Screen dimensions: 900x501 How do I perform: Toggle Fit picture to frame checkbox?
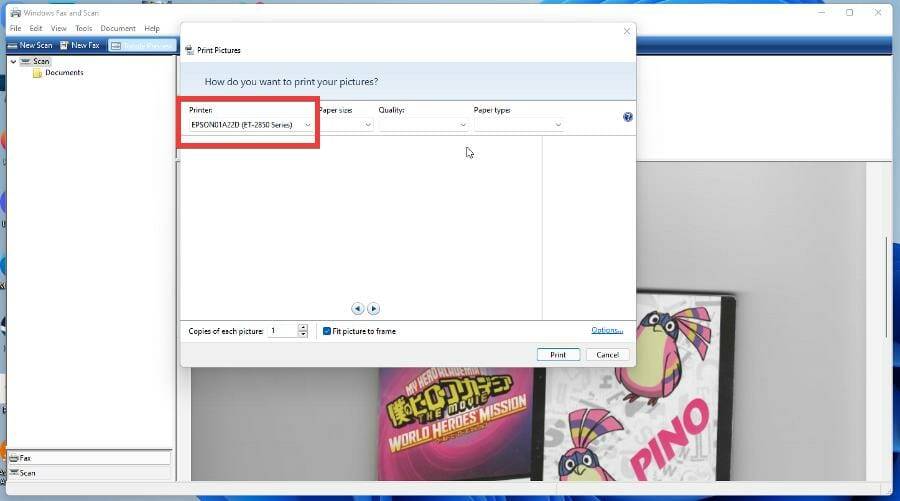(327, 331)
